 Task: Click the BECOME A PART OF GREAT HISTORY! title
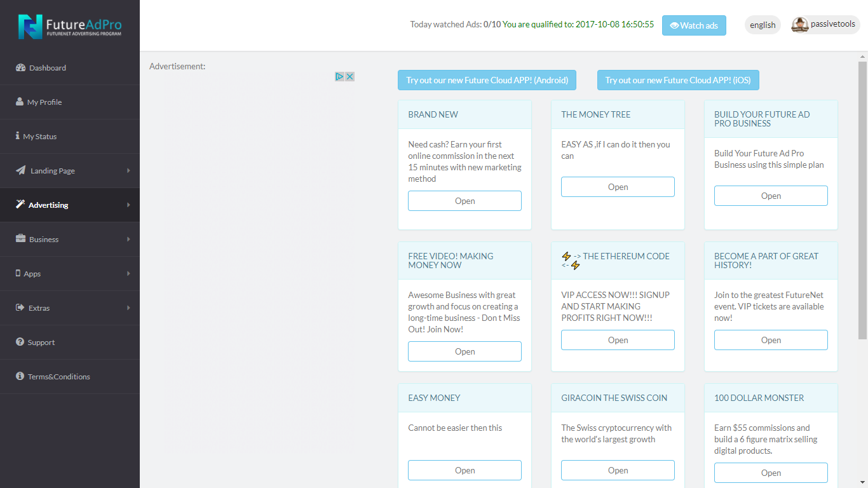point(766,261)
